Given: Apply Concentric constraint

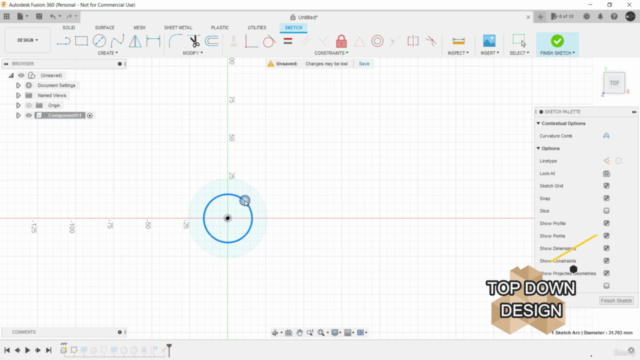Looking at the screenshot, I should 377,41.
